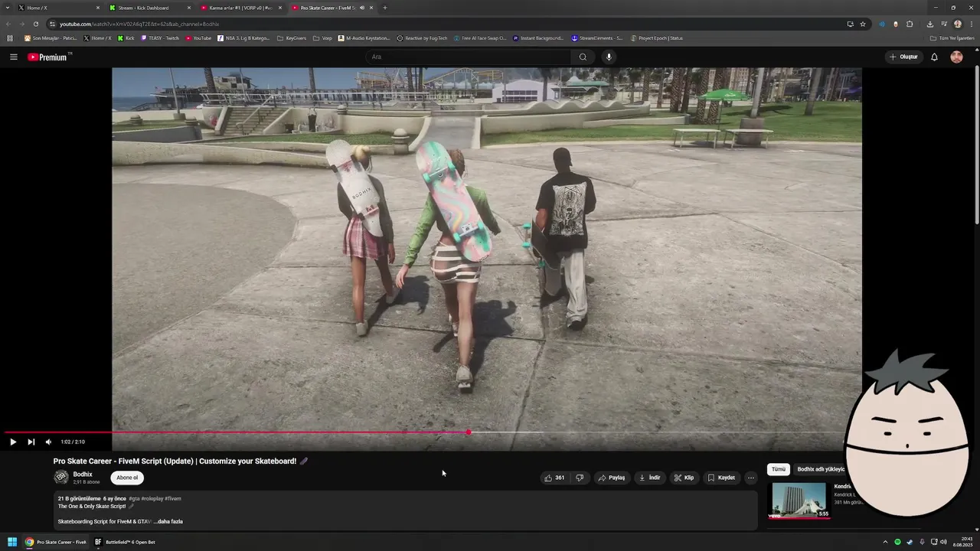Open the Kendrick recommended video thumbnail
Image resolution: width=980 pixels, height=551 pixels.
tap(799, 500)
